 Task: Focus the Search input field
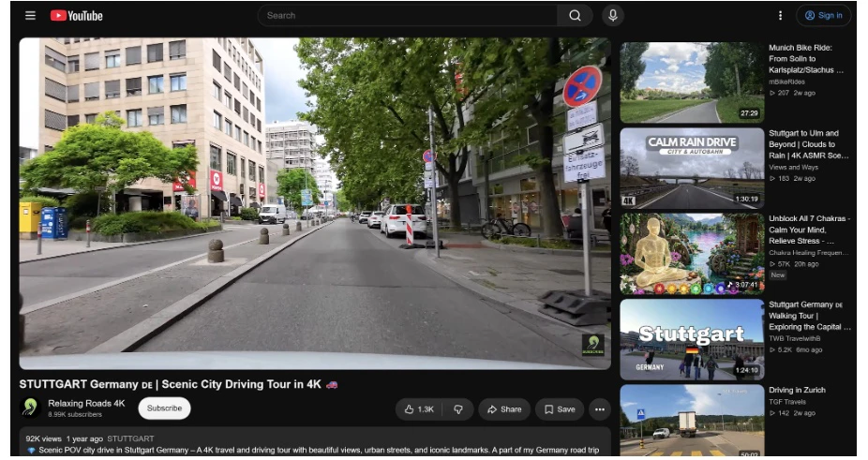point(408,16)
